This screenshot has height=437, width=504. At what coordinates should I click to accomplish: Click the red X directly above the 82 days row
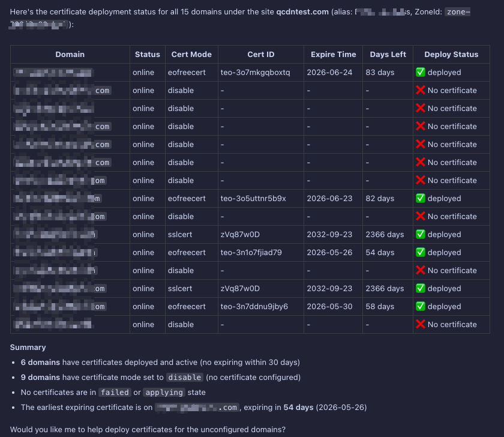tap(421, 181)
